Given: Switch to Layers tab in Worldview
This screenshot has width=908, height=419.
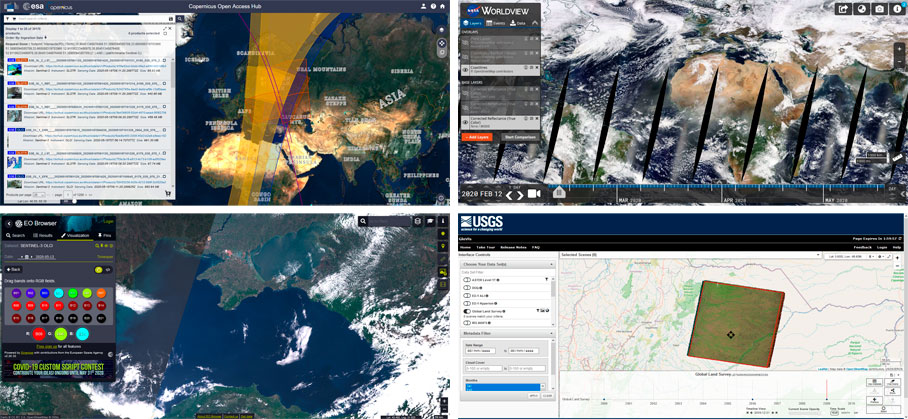Looking at the screenshot, I should 472,23.
